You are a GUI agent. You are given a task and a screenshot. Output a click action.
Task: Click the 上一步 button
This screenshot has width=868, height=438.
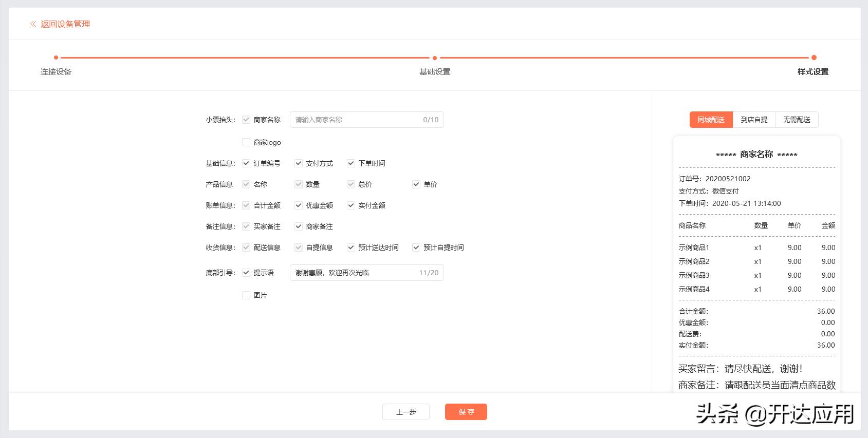point(406,412)
